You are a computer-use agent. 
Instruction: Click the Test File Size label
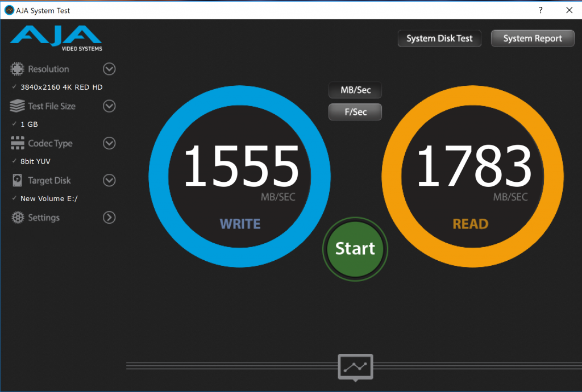pos(52,106)
